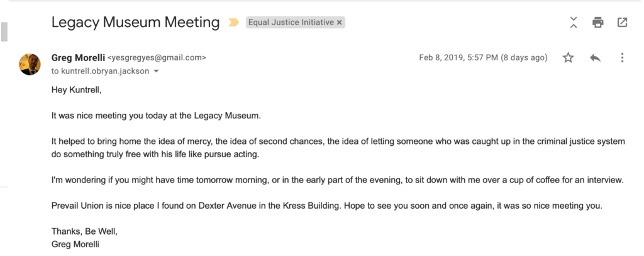Click the Collapse all arrows icon

(574, 22)
